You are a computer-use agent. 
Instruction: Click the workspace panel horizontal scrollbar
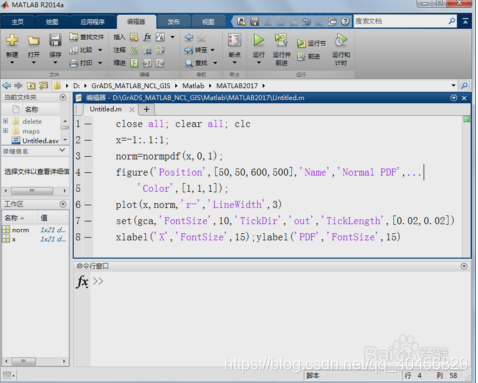[x=35, y=361]
